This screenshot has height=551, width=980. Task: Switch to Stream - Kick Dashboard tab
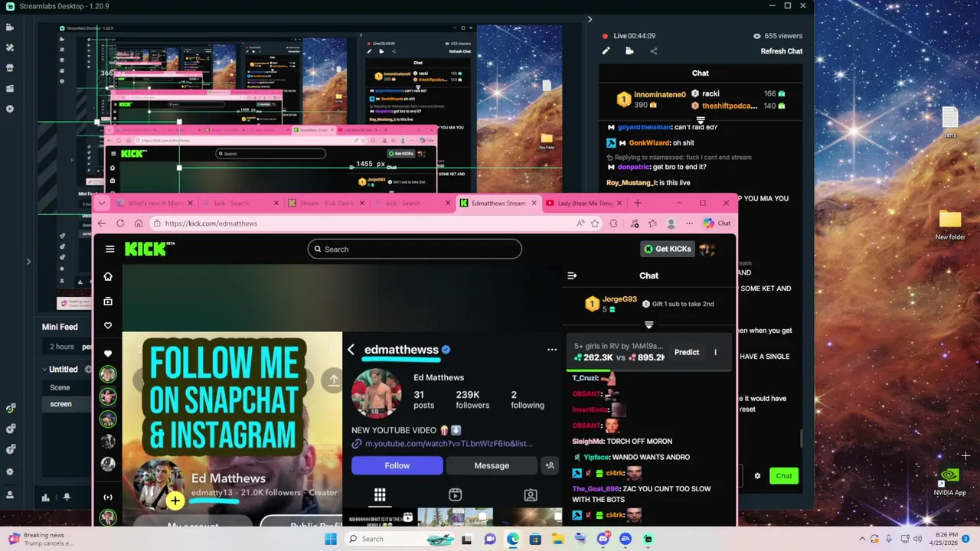coord(325,203)
